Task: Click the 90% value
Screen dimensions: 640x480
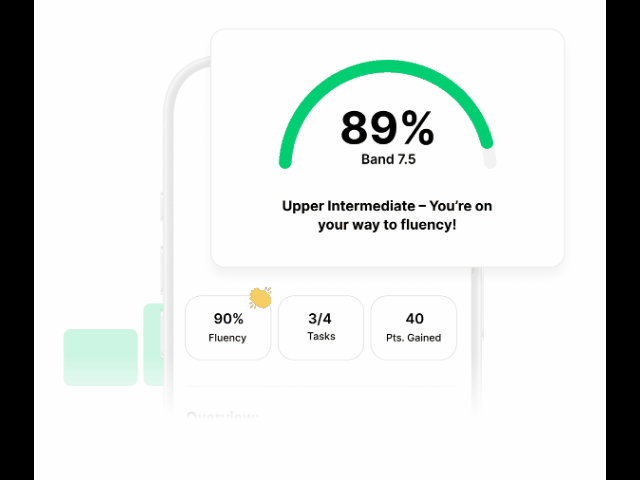Action: coord(228,319)
